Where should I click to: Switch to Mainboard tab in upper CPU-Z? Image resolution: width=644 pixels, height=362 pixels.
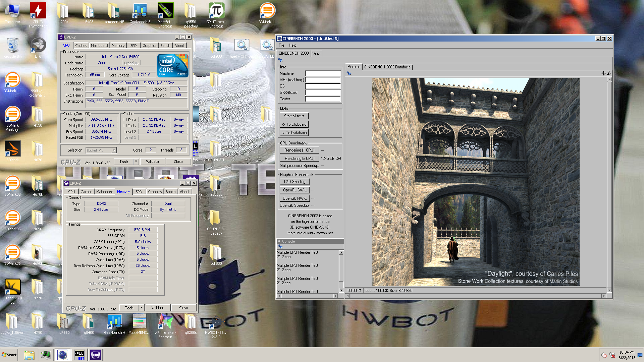[99, 46]
